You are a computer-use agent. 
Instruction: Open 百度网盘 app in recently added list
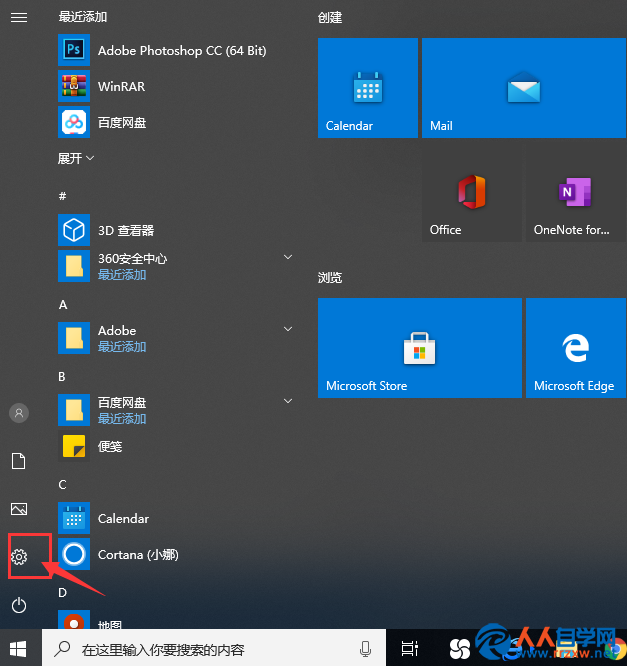pos(176,122)
